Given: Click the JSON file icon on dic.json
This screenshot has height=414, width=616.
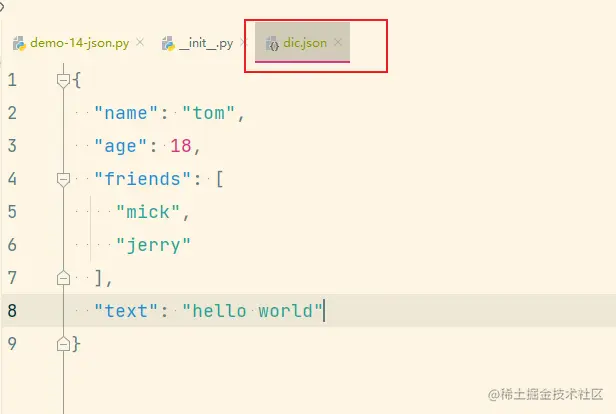Looking at the screenshot, I should (272, 43).
